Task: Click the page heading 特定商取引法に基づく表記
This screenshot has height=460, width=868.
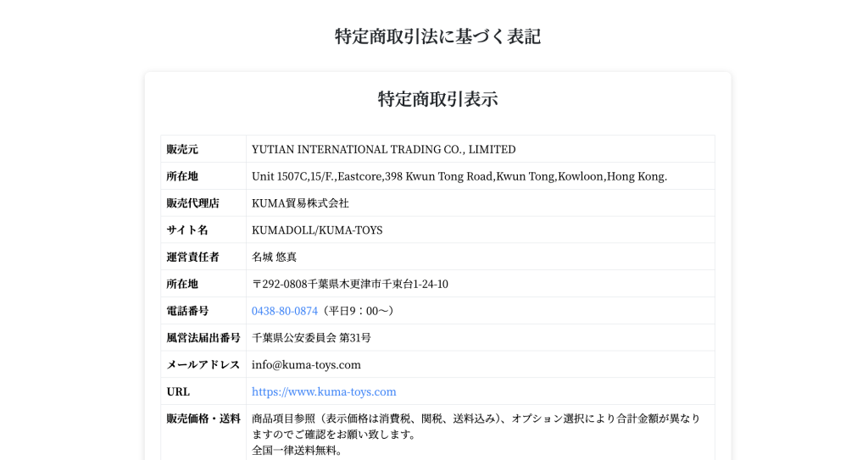Action: [x=437, y=36]
